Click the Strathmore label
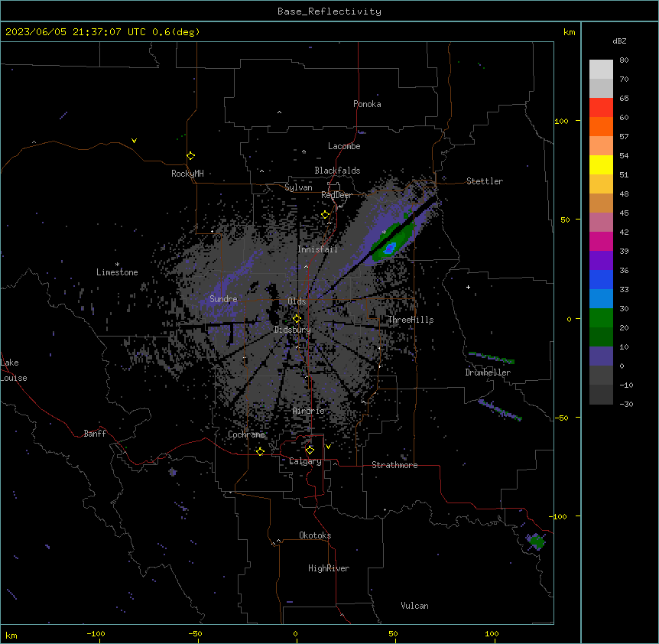 tap(394, 465)
